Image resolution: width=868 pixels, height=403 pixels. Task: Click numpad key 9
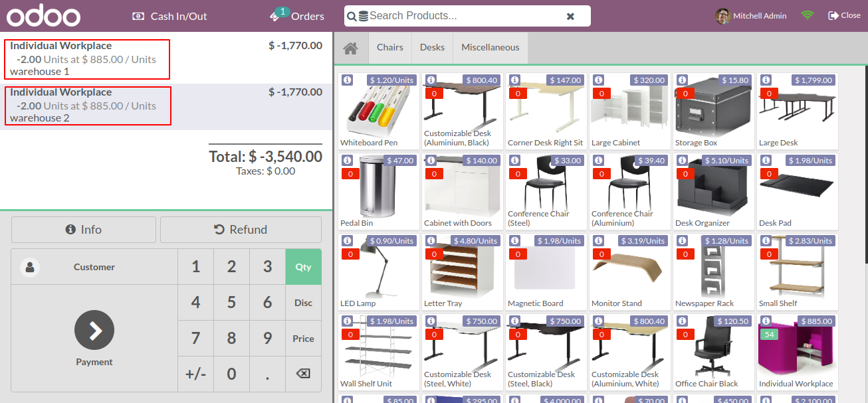click(267, 338)
